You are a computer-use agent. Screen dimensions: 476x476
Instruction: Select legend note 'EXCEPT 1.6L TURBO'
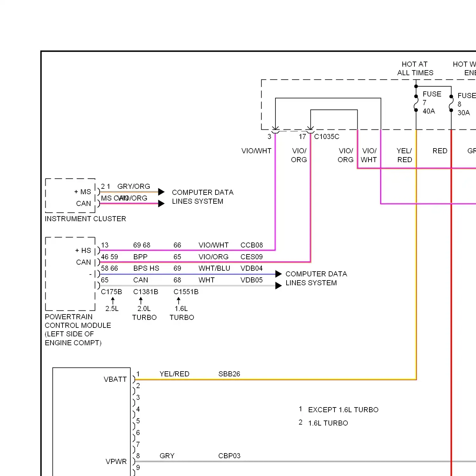tap(343, 410)
